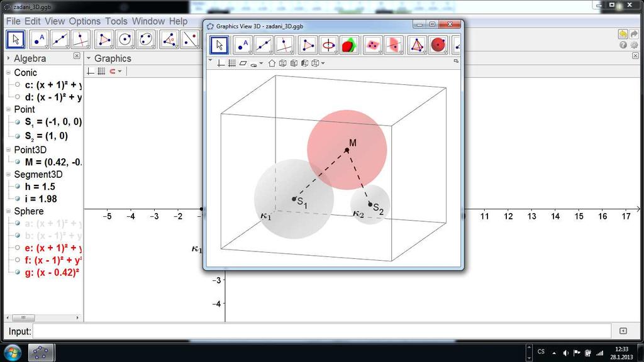Select Move tool in Graphics View 3D window

pyautogui.click(x=219, y=45)
